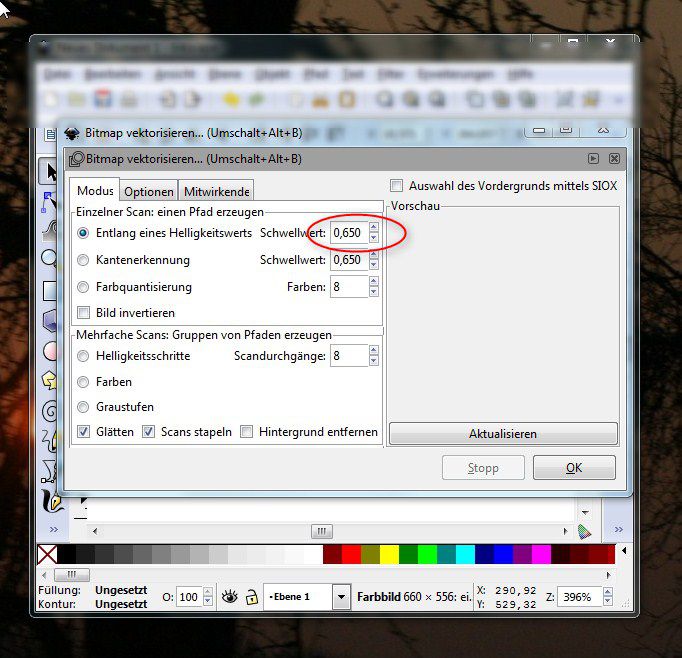Select the Calligraphy tool
Image resolution: width=682 pixels, height=658 pixels.
[51, 501]
